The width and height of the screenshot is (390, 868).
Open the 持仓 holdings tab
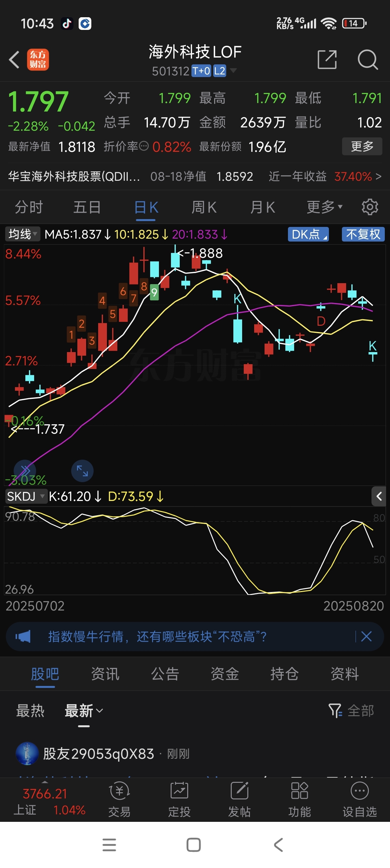[x=285, y=674]
